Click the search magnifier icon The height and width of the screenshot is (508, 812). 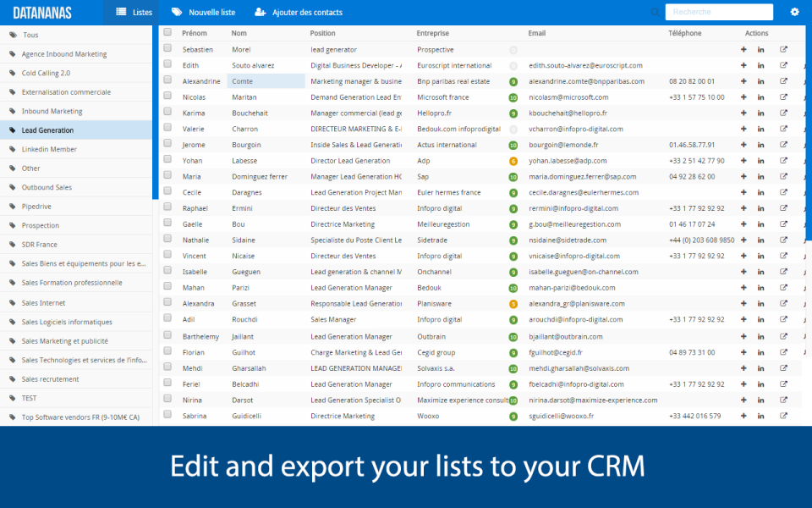655,12
